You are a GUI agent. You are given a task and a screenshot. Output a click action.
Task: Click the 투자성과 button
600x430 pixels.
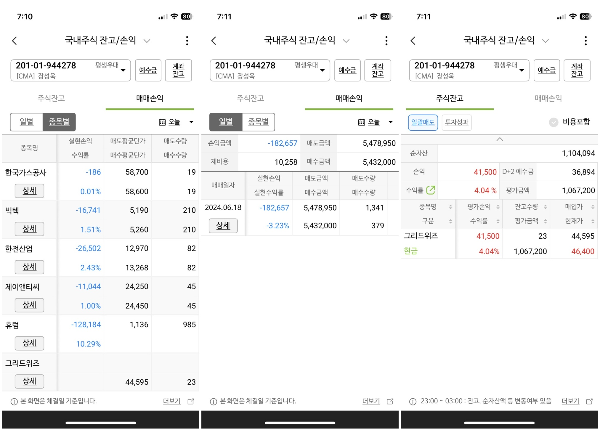click(x=457, y=122)
